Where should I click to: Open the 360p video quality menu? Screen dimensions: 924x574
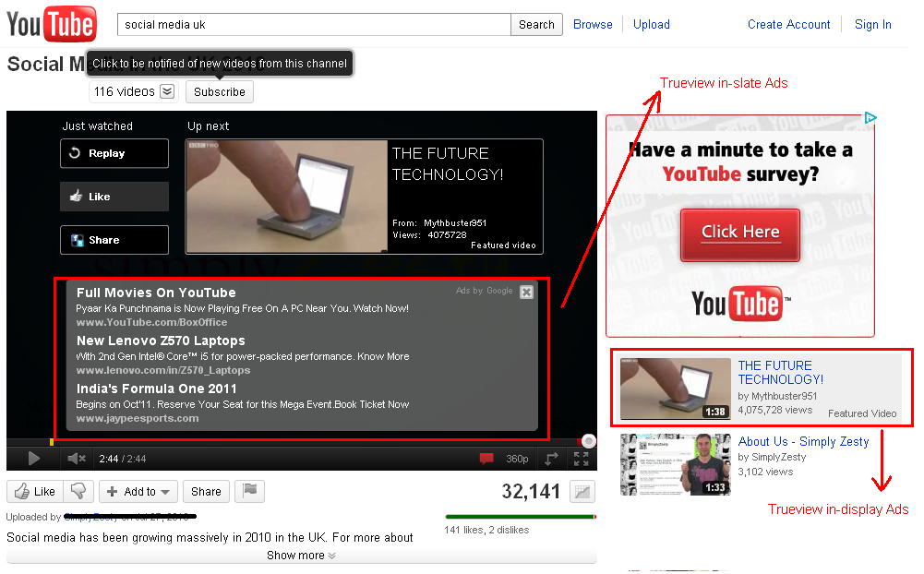(x=517, y=459)
